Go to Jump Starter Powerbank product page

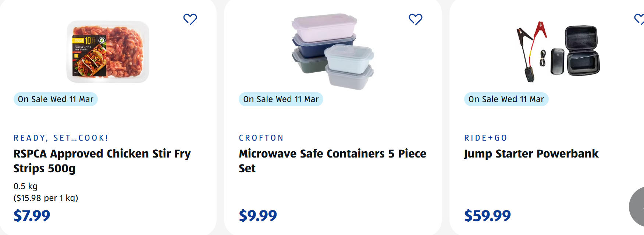(531, 153)
